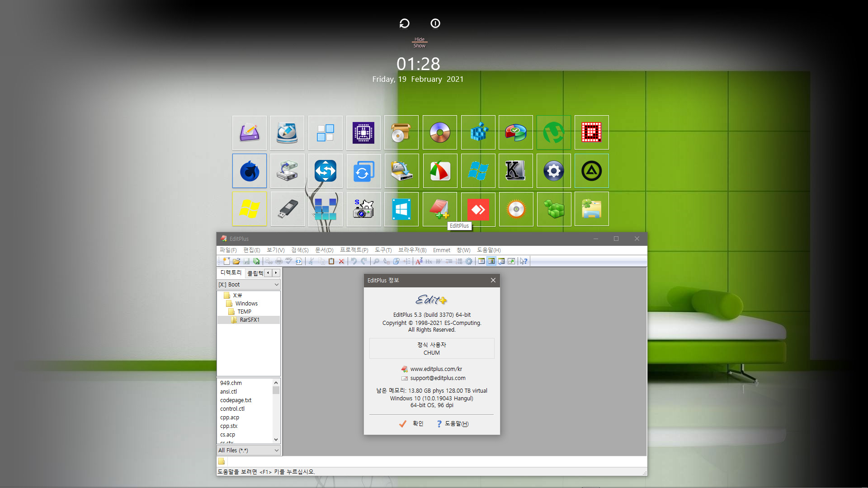Open the www.editplus.com/kr link
Viewport: 868px width, 488px height.
pyautogui.click(x=436, y=369)
